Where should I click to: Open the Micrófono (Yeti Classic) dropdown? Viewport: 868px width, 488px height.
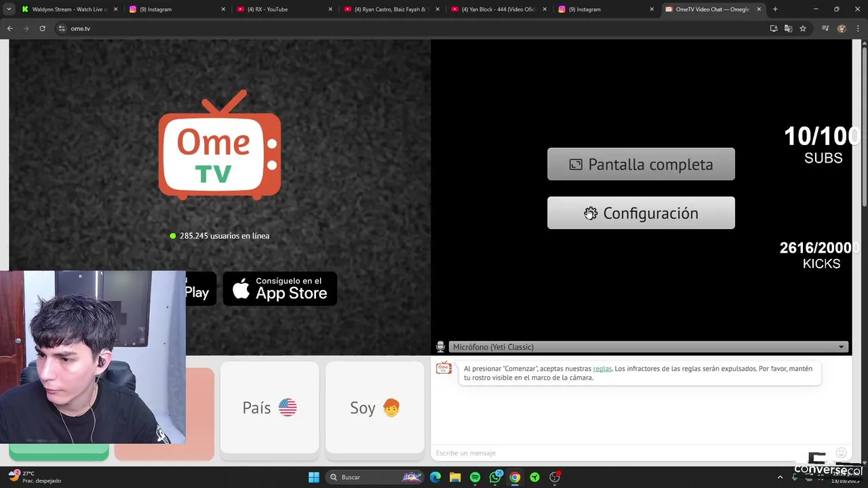point(648,347)
